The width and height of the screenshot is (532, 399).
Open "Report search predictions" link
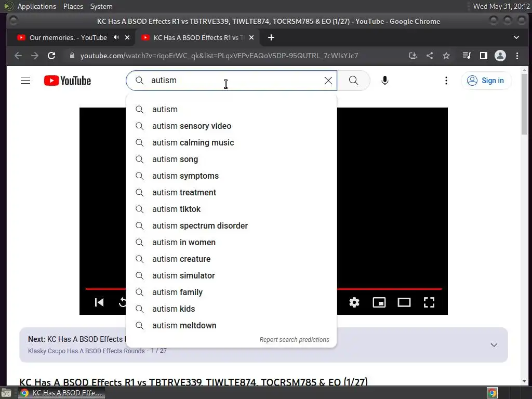coord(294,340)
